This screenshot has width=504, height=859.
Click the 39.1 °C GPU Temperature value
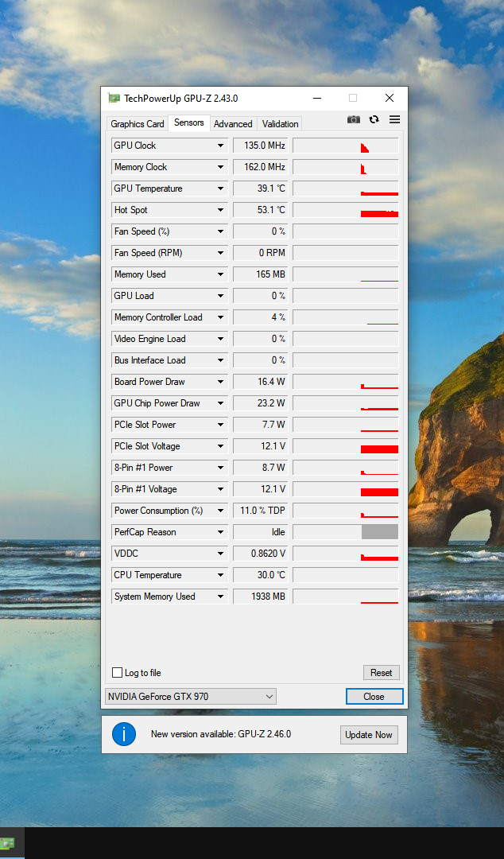click(260, 189)
